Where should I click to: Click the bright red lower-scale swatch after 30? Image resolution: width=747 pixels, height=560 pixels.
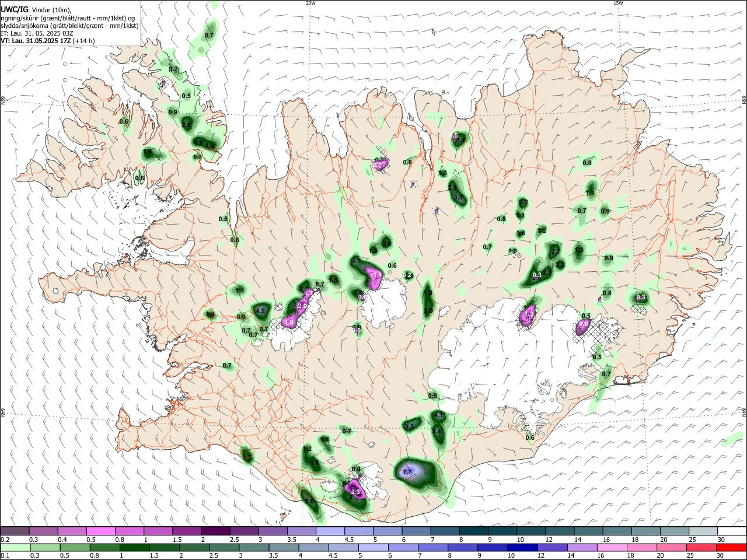pos(731,547)
